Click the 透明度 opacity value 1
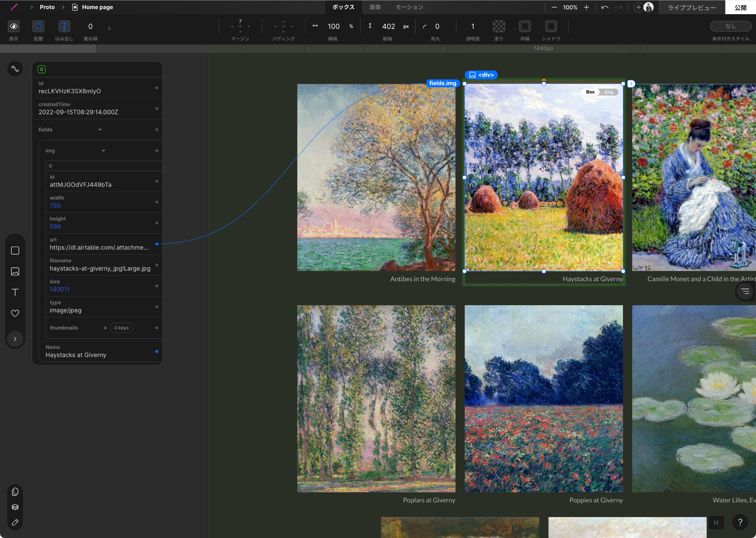This screenshot has width=756, height=538. pos(473,26)
